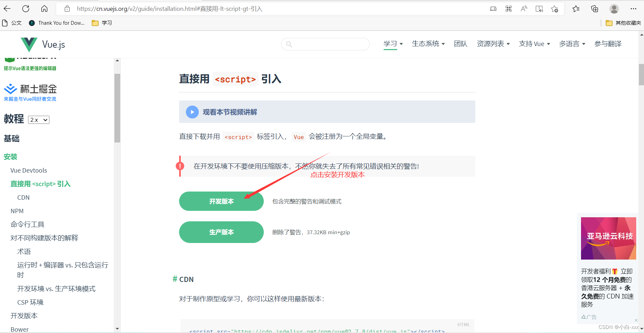Image resolution: width=644 pixels, height=333 pixels.
Task: Open 来掘金与Vue同好者交流 sponsor link
Action: tap(30, 99)
